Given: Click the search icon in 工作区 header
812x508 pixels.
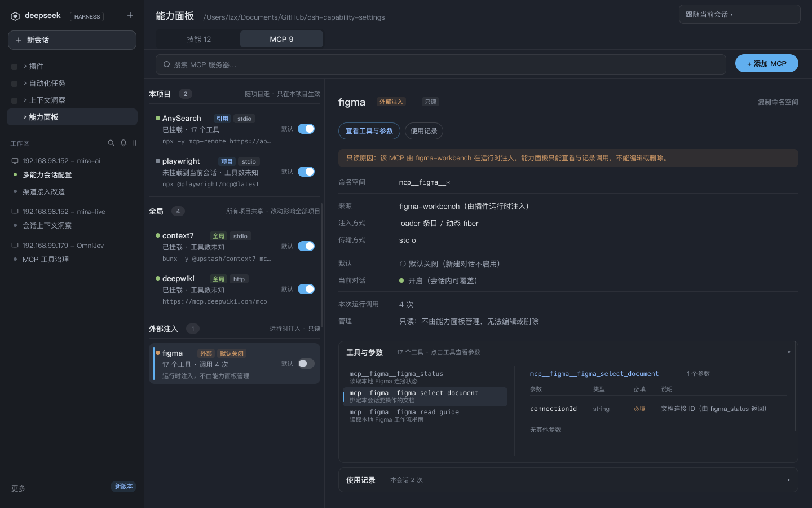Looking at the screenshot, I should tap(111, 143).
